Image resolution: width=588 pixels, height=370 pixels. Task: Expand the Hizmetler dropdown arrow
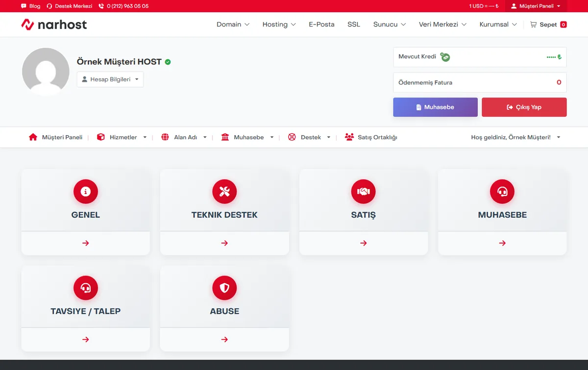tap(145, 138)
